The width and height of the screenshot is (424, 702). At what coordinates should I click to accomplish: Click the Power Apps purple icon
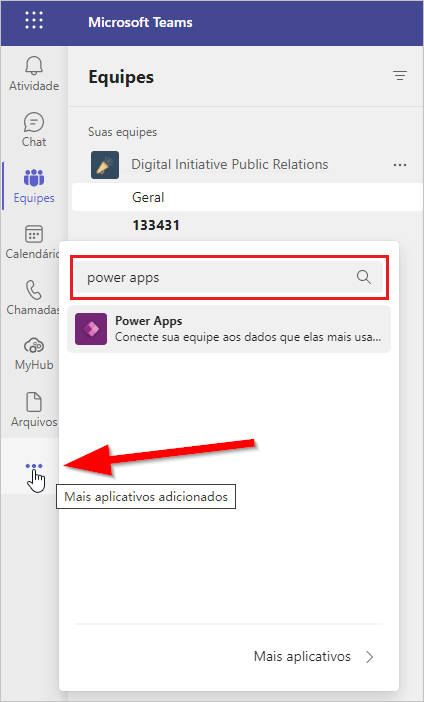coord(91,329)
